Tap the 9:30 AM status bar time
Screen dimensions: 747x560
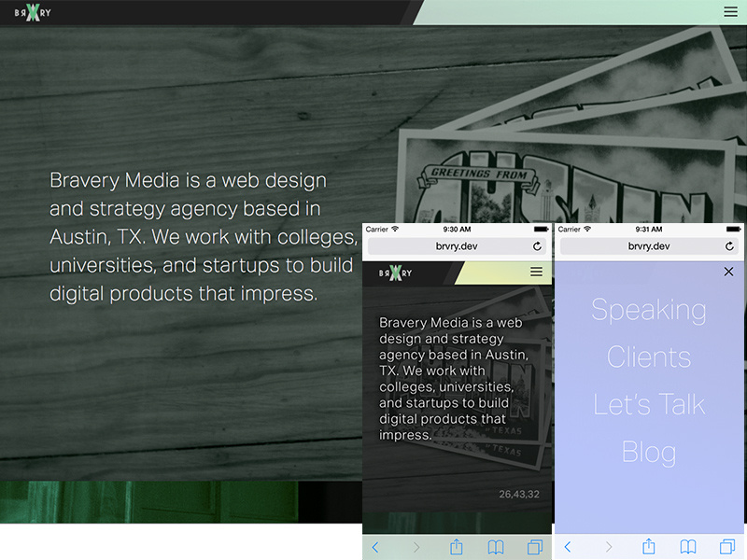coord(457,229)
